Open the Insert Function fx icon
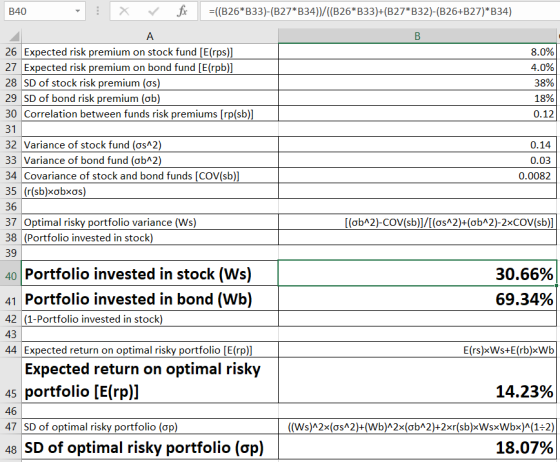The height and width of the screenshot is (462, 560). [x=182, y=11]
